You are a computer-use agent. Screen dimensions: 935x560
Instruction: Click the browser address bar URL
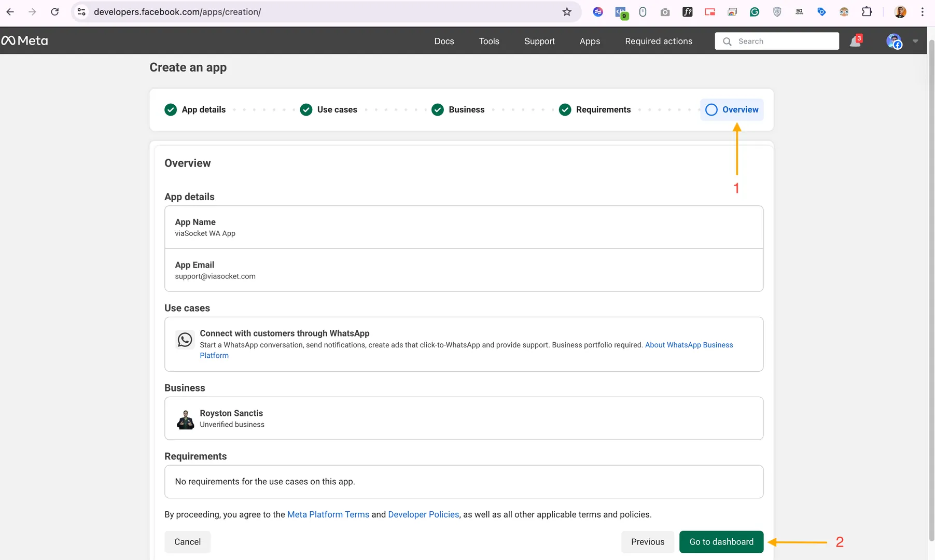click(177, 11)
